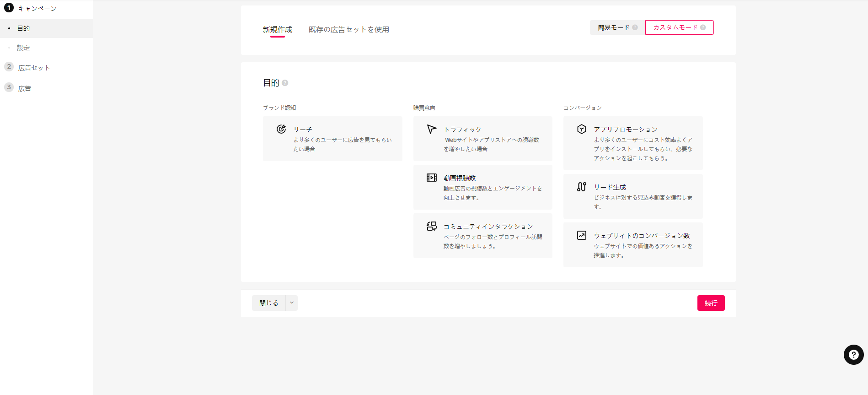Go to step 2 広告セット
The width and height of the screenshot is (868, 395).
(x=34, y=68)
